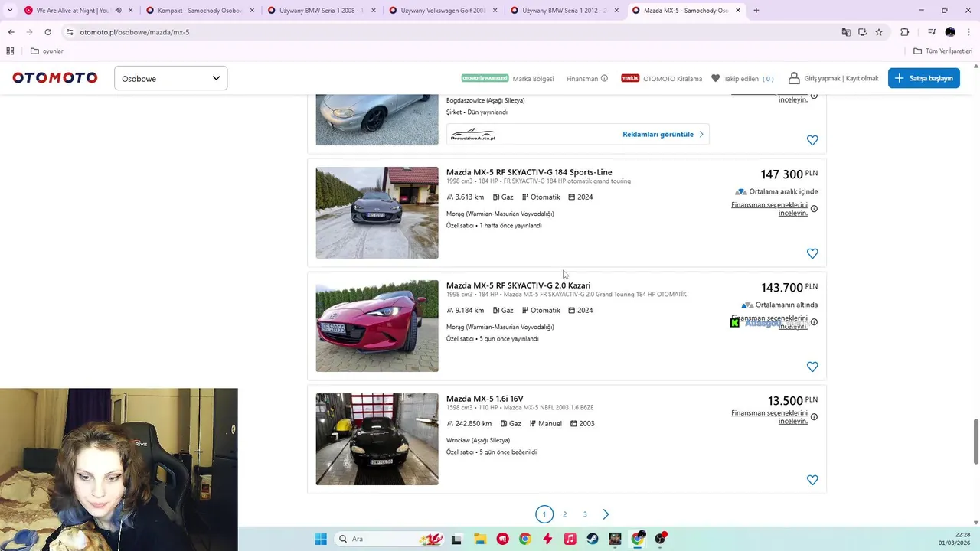Screen dimensions: 980x551
Task: View site information icon in address bar
Action: (x=70, y=32)
